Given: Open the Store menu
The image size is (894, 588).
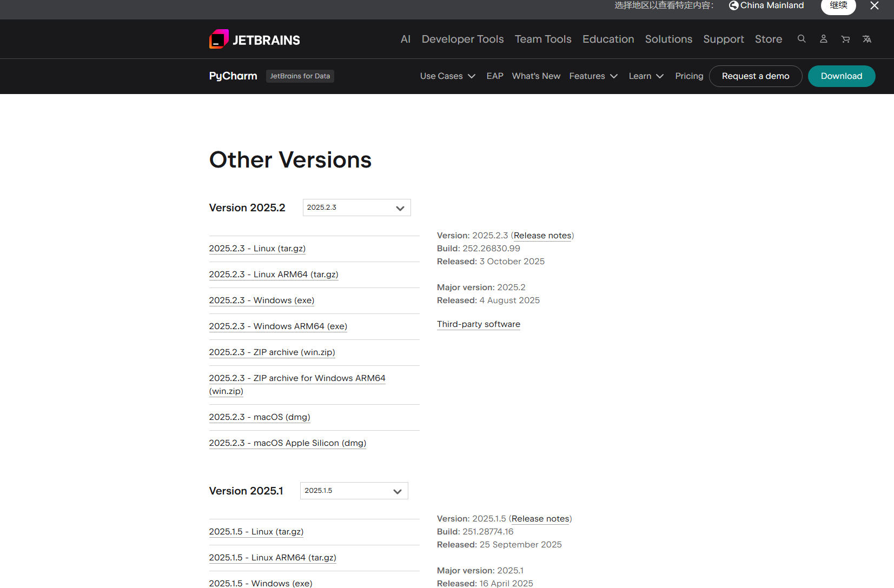Looking at the screenshot, I should point(769,39).
